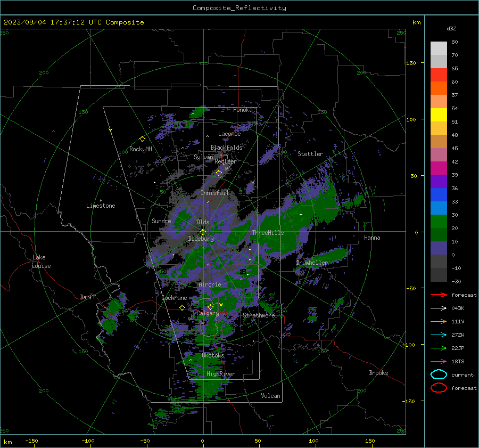
Task: Click the -150 value on bottom km axis
Action: (x=31, y=441)
